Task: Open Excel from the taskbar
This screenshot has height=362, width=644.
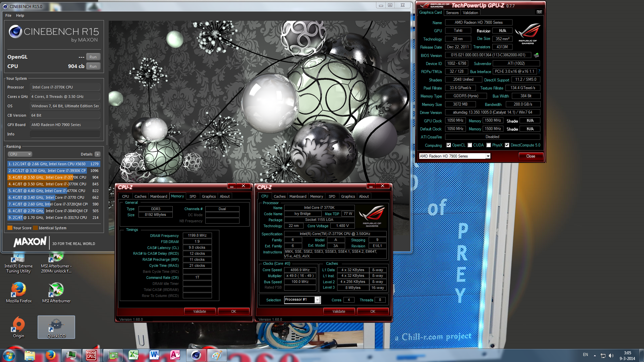Action: pyautogui.click(x=133, y=355)
